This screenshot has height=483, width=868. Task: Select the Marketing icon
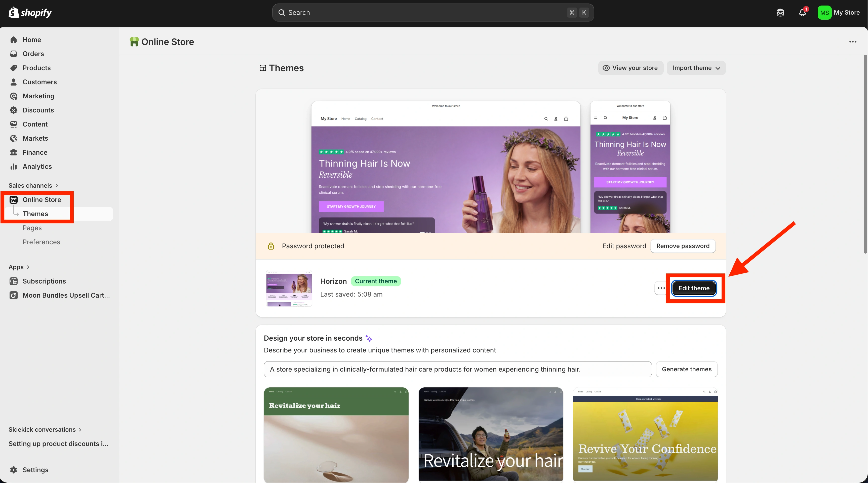[x=14, y=96]
